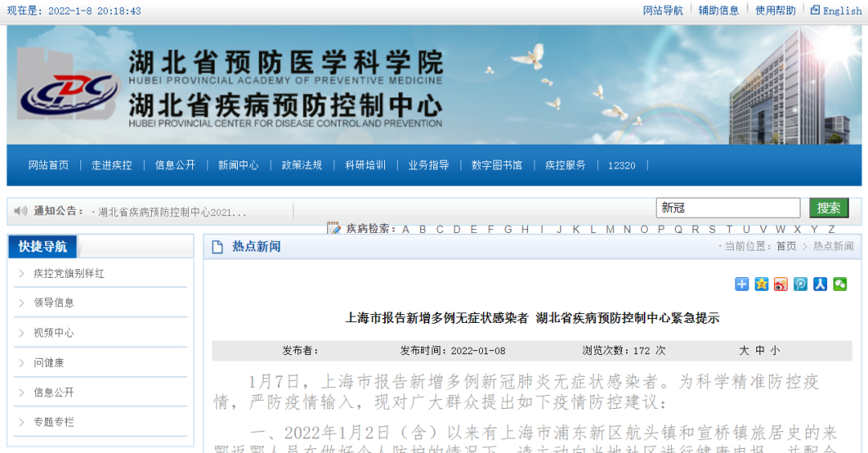This screenshot has width=868, height=453.
Task: Open 问健康 sidebar link
Action: pos(49,363)
